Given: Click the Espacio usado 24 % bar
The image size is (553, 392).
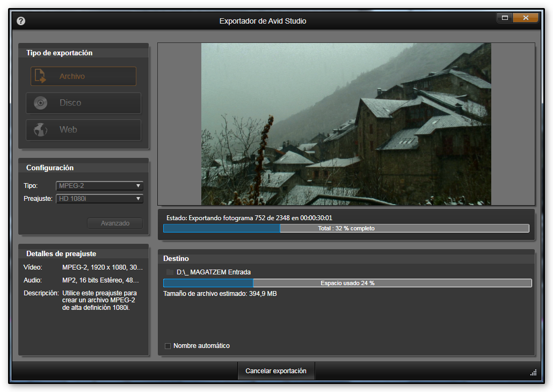Looking at the screenshot, I should pos(347,283).
